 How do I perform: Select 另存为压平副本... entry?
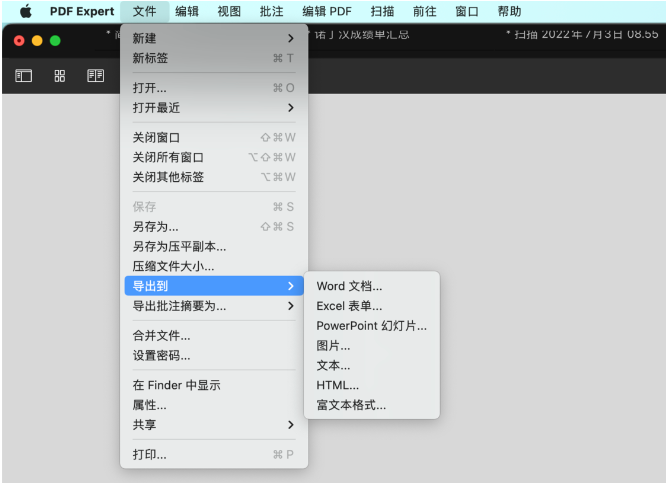click(214, 246)
